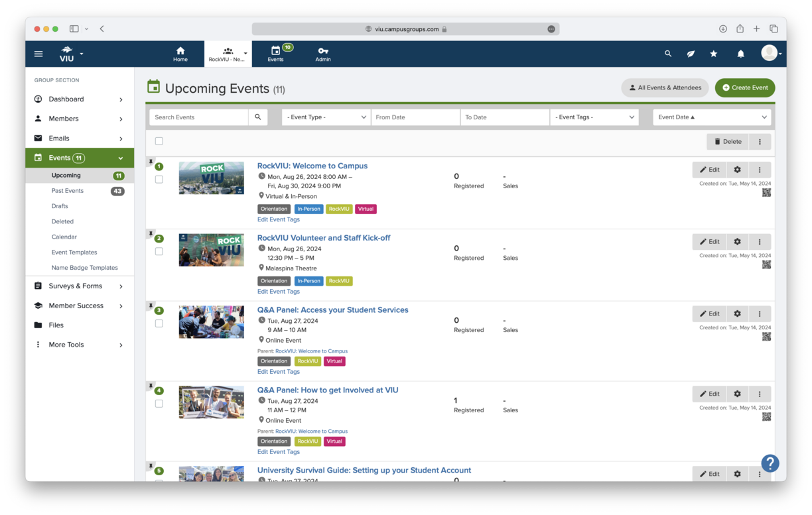Edit the RockVIU: Welcome to Campus event
The width and height of the screenshot is (812, 515).
click(710, 170)
